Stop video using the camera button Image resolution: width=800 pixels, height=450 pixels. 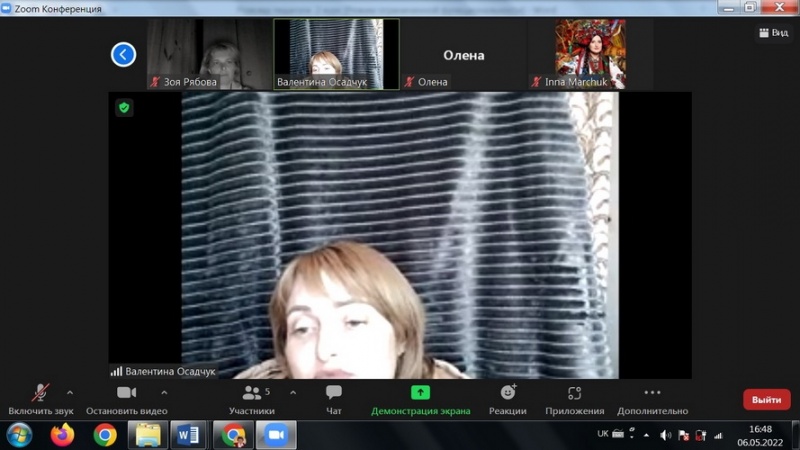[126, 393]
